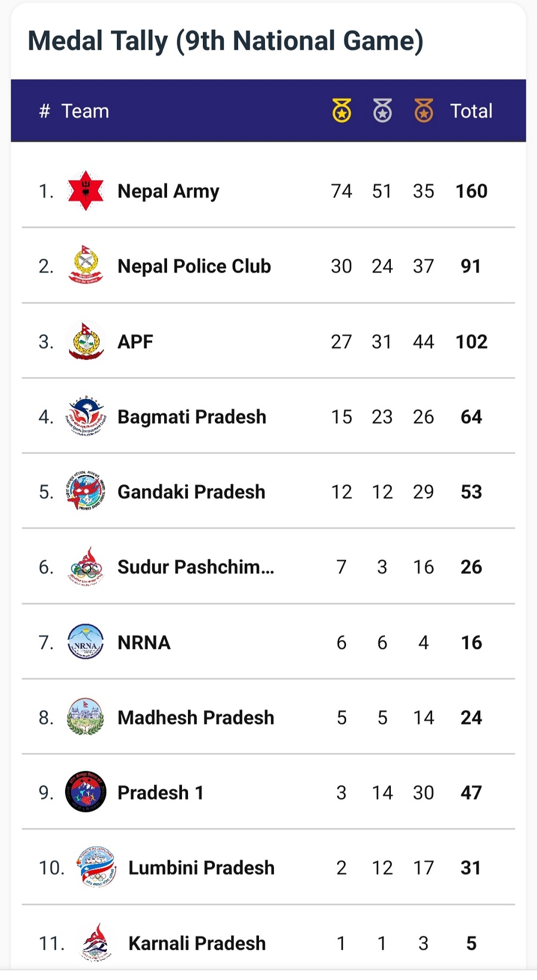Click the Medal Tally page heading

226,41
